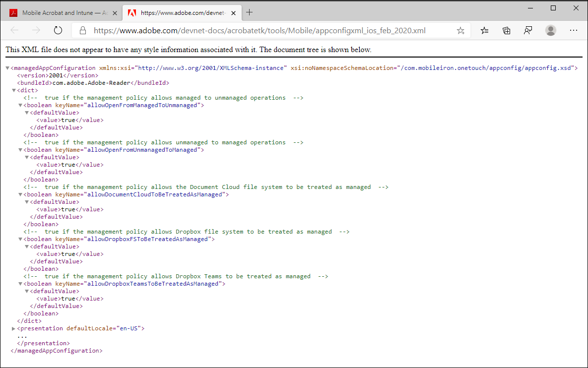Click the bundleId com.adobe.Adobe-Reader text
Screen dimensions: 588x368
click(x=91, y=83)
